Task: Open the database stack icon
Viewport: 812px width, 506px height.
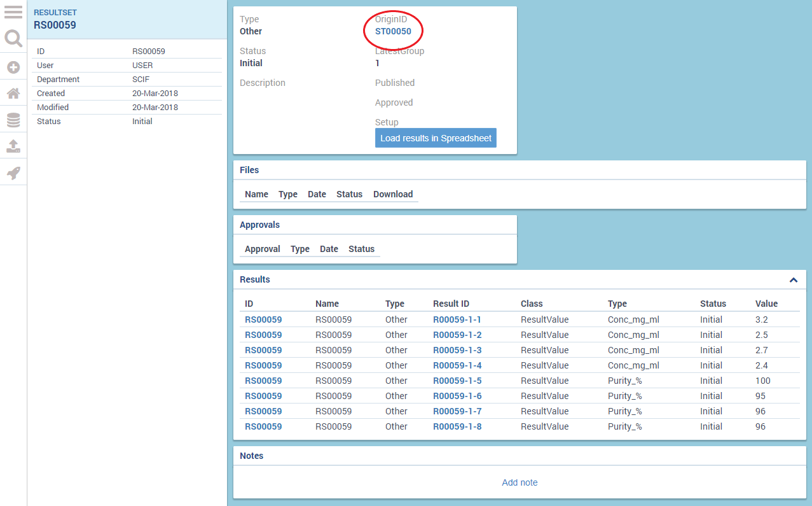Action: (x=13, y=120)
